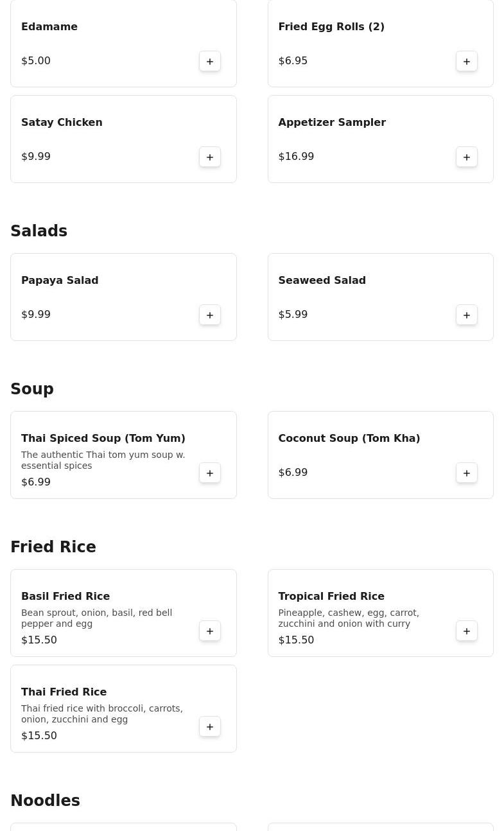The image size is (504, 831).
Task: Add Appetizer Sampler to the order
Action: coord(467,157)
